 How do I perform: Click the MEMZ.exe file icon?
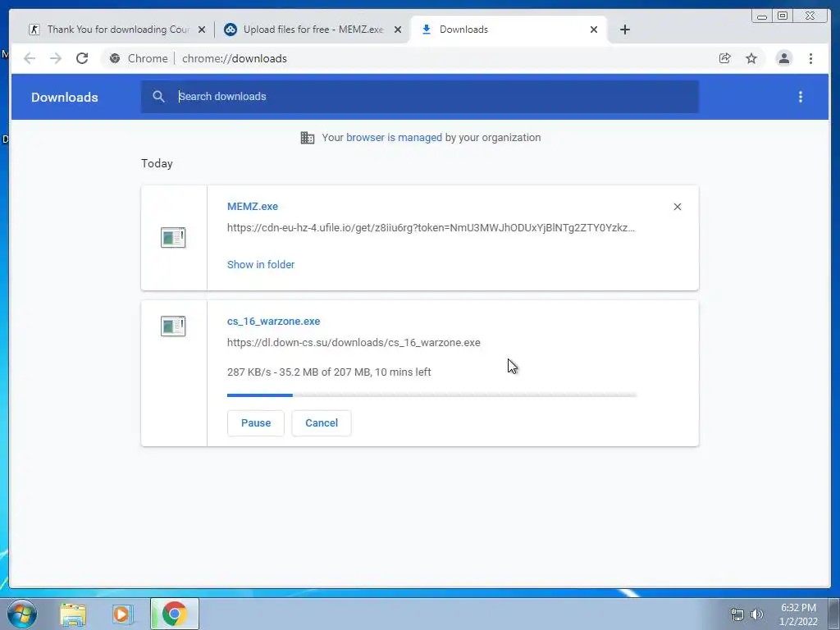coord(173,237)
